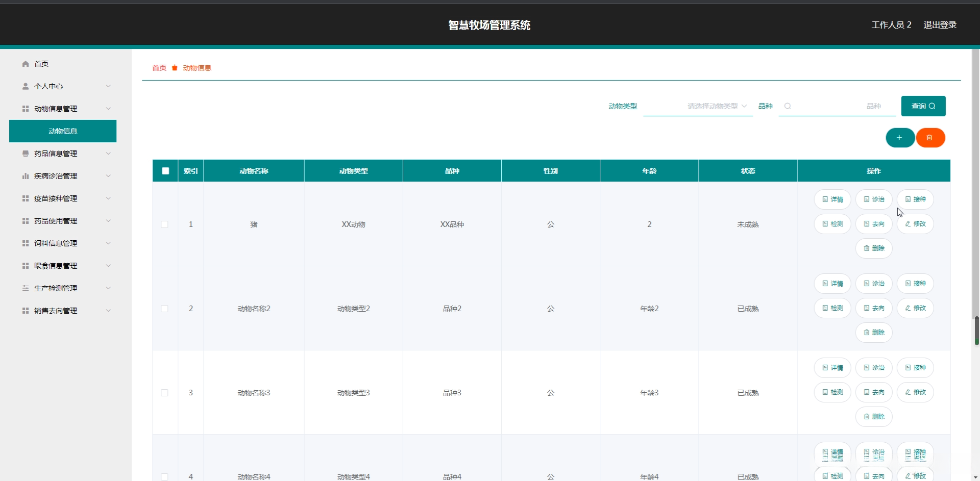Open the 动物类型 dropdown filter

coord(698,106)
